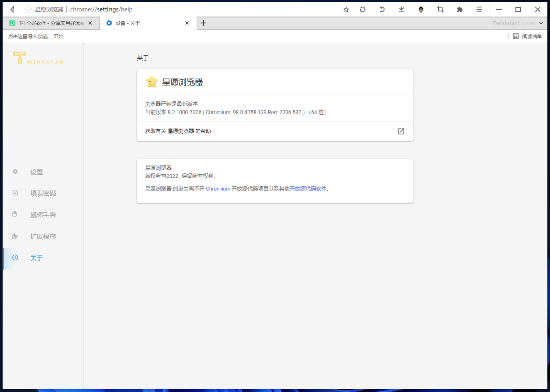The image size is (550, 392).
Task: Open the hamburger main menu
Action: pos(479,9)
